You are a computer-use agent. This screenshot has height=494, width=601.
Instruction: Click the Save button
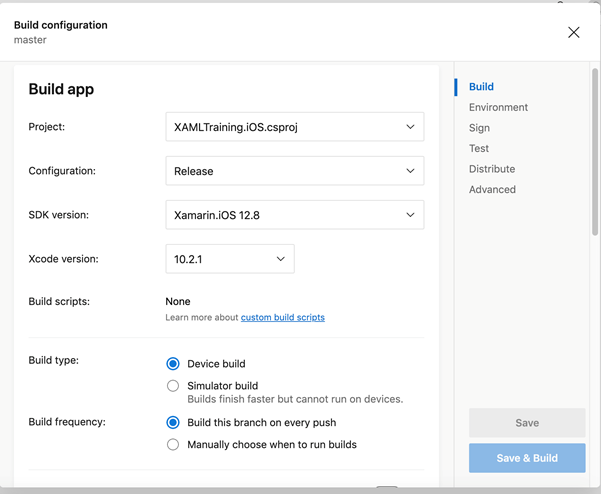[x=526, y=423]
